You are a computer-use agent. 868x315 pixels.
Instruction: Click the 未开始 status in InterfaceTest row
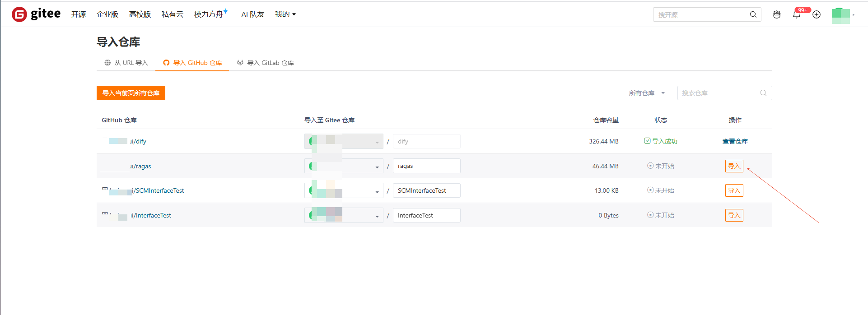pos(661,215)
